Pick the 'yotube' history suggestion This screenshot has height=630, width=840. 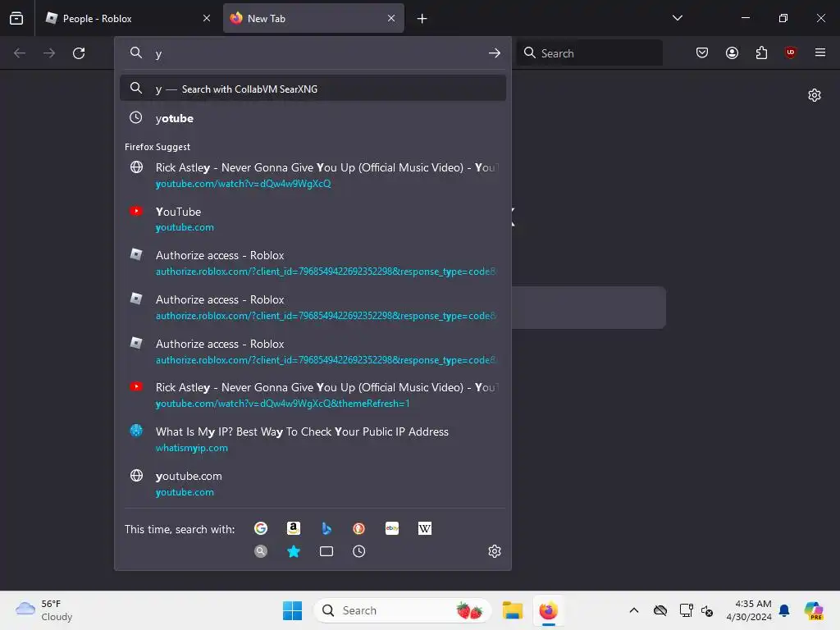[313, 118]
